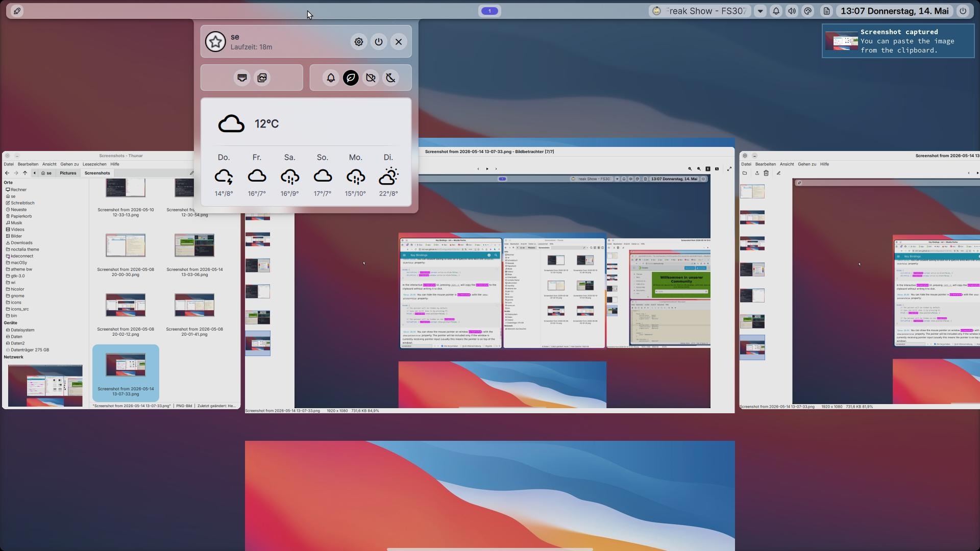Dismiss the Screenshot captured notification
980x551 pixels.
point(898,41)
